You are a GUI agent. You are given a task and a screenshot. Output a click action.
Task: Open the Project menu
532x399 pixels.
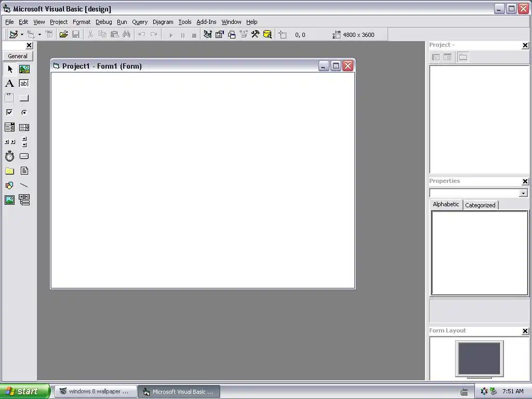59,22
